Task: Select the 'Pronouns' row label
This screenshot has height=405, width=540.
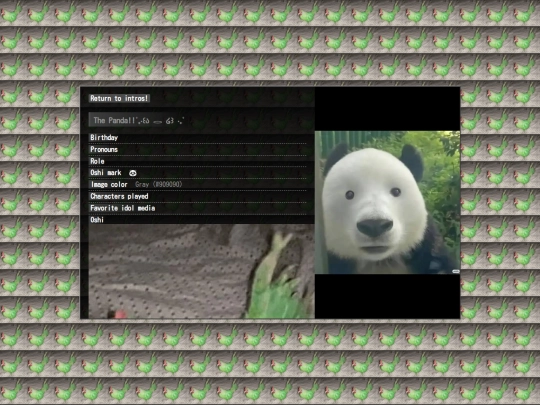Action: 104,149
